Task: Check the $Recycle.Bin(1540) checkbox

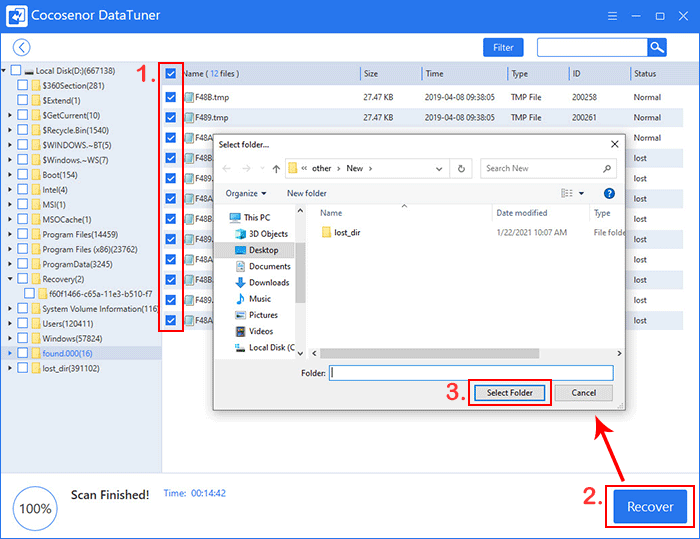Action: click(x=23, y=130)
